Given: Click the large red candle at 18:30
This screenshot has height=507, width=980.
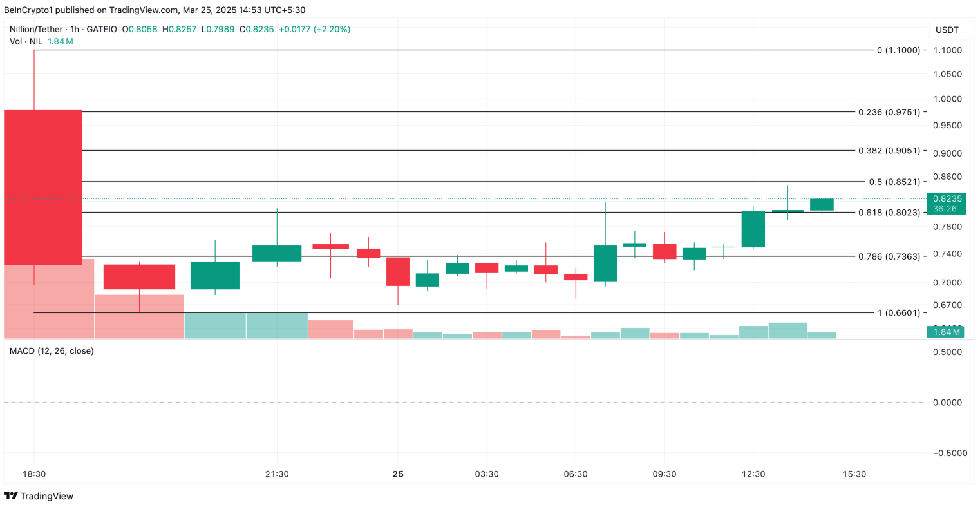Looking at the screenshot, I should pyautogui.click(x=43, y=187).
